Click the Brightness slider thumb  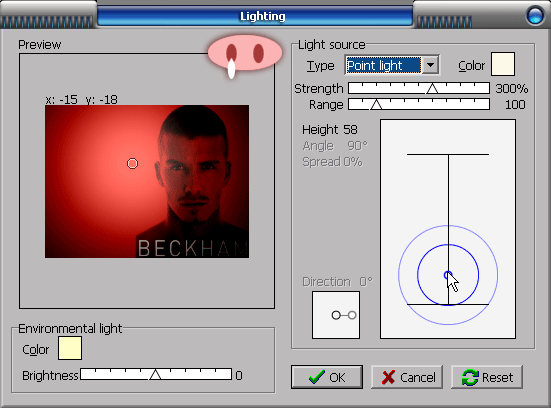pos(155,375)
